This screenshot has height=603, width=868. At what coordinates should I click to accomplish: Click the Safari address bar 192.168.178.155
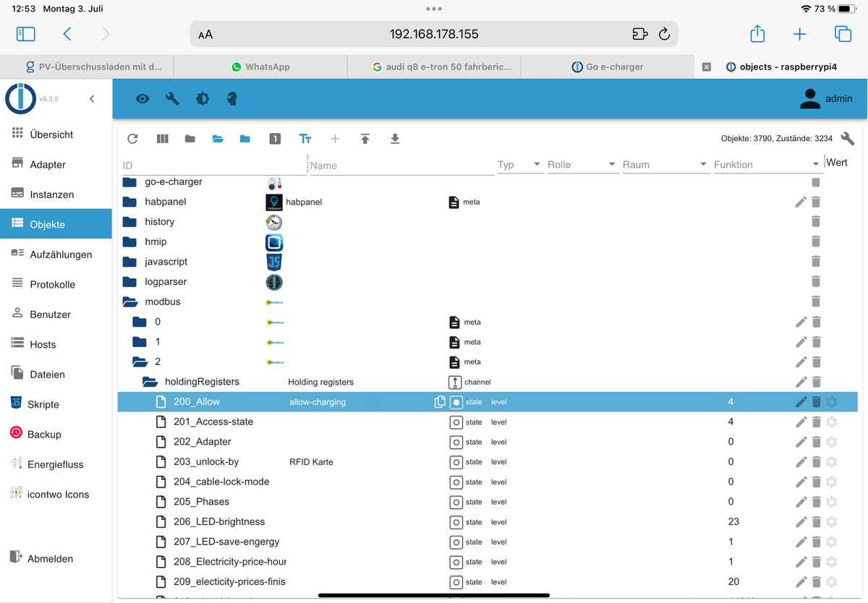434,34
